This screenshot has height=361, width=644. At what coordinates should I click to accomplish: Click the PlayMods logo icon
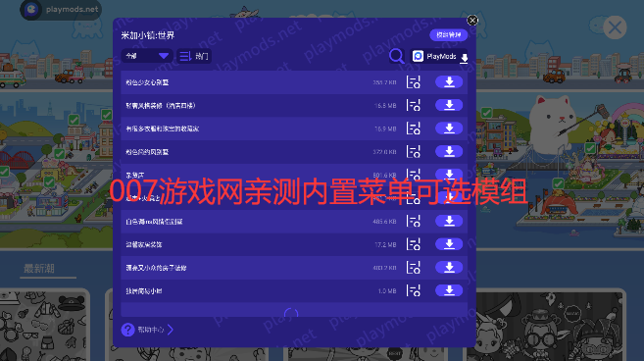click(x=418, y=56)
